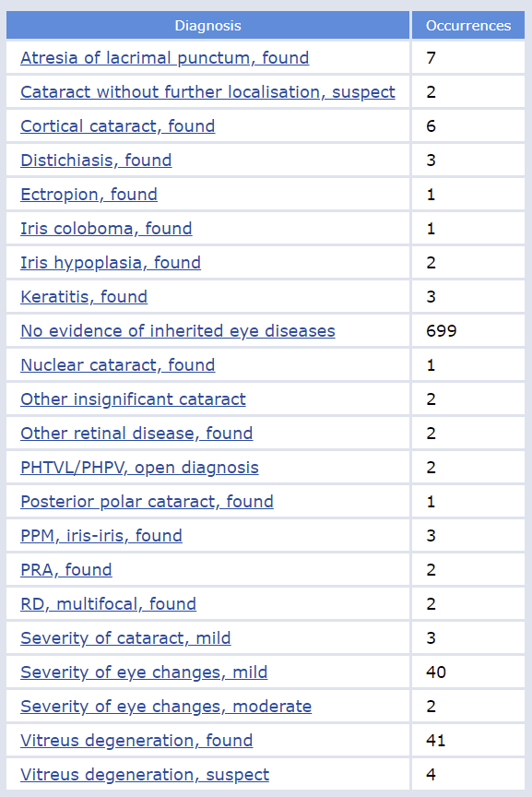
Task: Select Posterior polar cataract, found
Action: point(147,502)
